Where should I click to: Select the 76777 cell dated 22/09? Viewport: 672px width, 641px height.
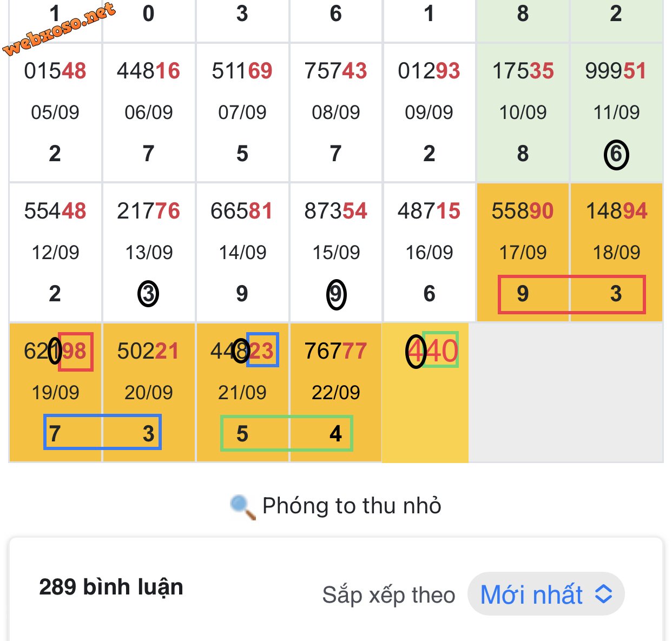[x=336, y=392]
